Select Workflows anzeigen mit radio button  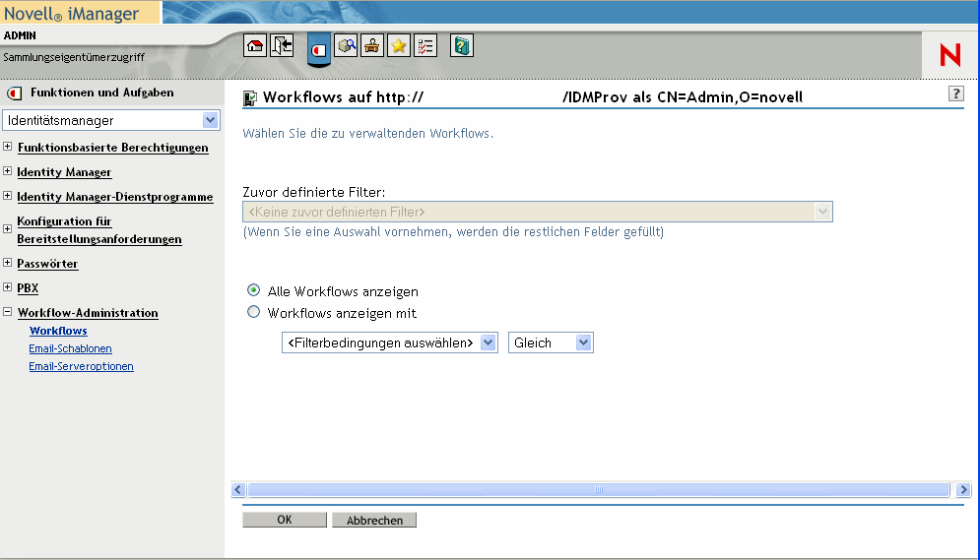point(254,312)
